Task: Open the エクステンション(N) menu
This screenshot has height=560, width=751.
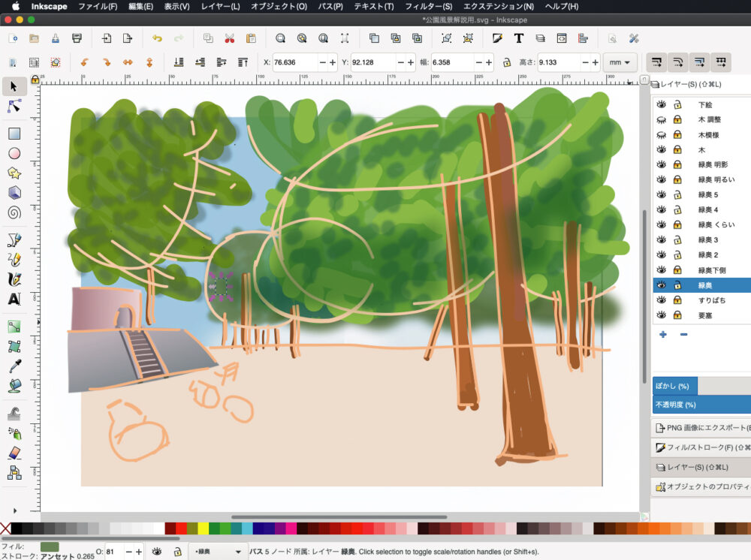Action: click(x=498, y=6)
